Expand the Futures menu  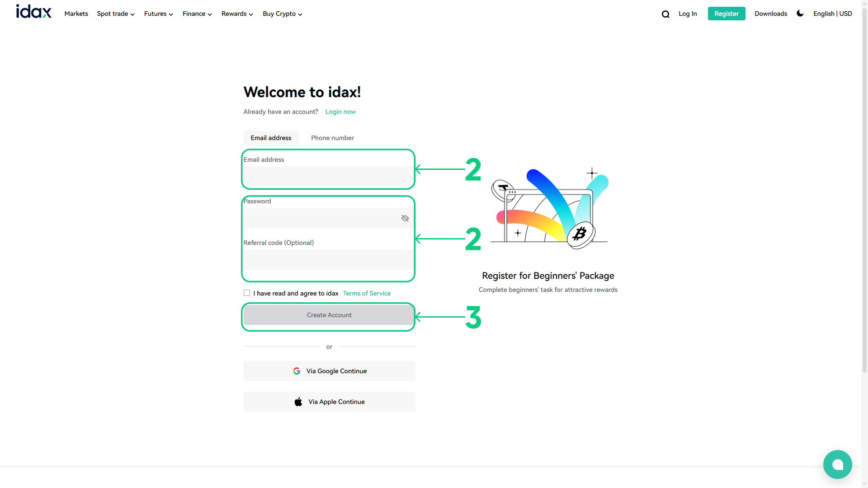pyautogui.click(x=158, y=14)
